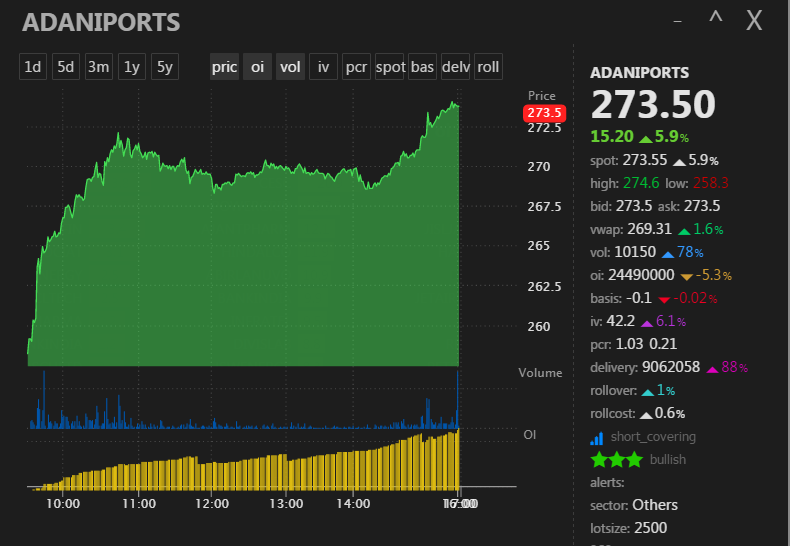The height and width of the screenshot is (546, 790).
Task: Click the red 273.5 price label
Action: coord(545,112)
